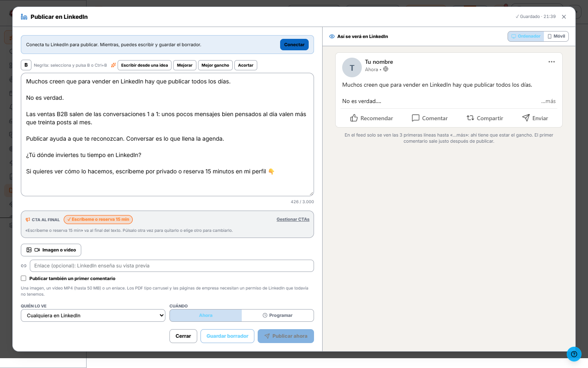Click the Mejorar button

pyautogui.click(x=185, y=65)
